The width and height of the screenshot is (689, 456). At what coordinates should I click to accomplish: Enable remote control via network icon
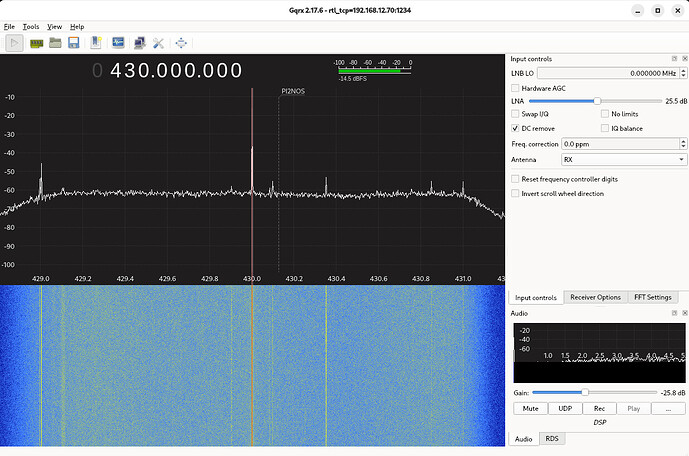click(139, 43)
